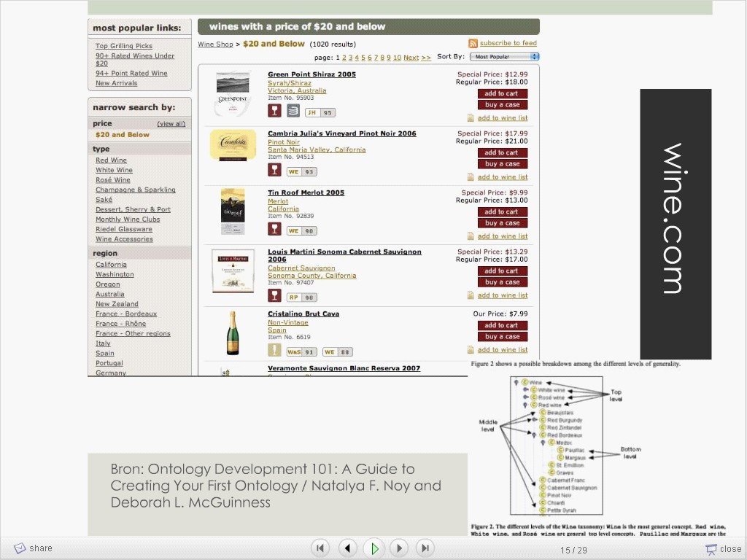This screenshot has height=560, width=747.
Task: Click the Wine Shop breadcrumb
Action: tap(215, 44)
